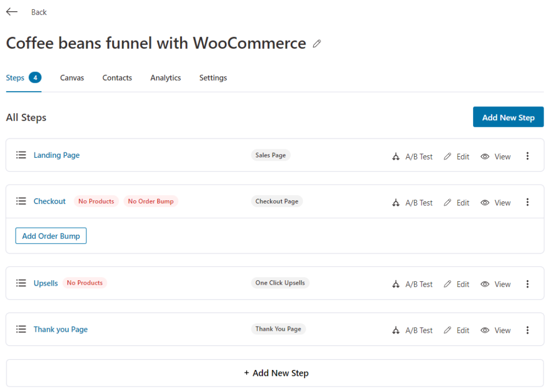Open the Analytics tab
Viewport: 550px width, 392px height.
[x=165, y=78]
